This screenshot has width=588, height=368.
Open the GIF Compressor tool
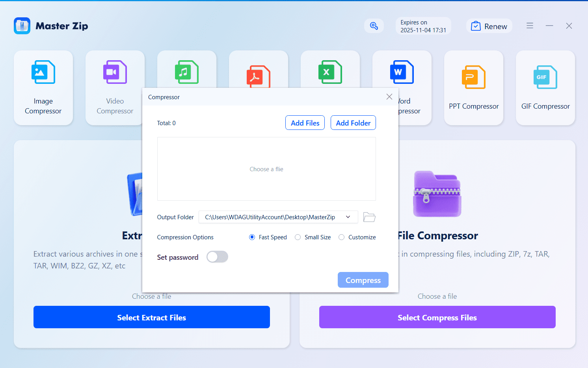(545, 88)
